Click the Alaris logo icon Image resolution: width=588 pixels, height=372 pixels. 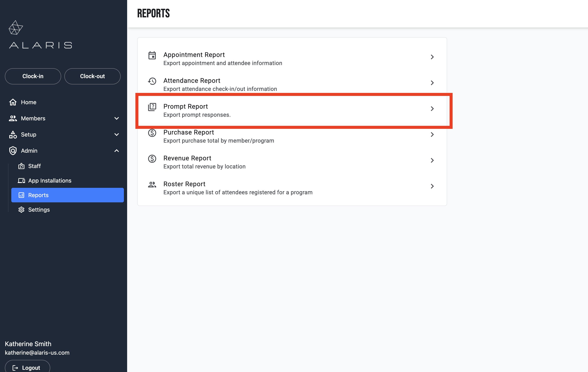[16, 28]
